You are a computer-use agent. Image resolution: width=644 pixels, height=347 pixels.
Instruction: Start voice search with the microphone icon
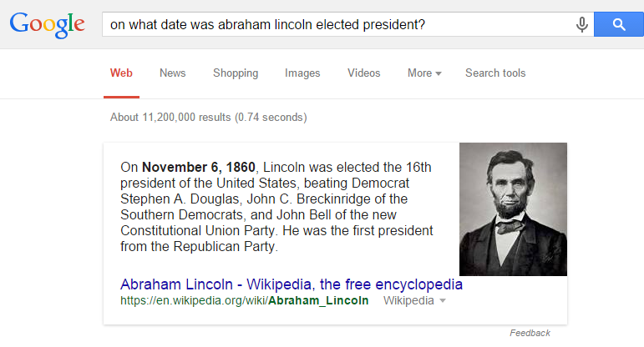pos(581,25)
